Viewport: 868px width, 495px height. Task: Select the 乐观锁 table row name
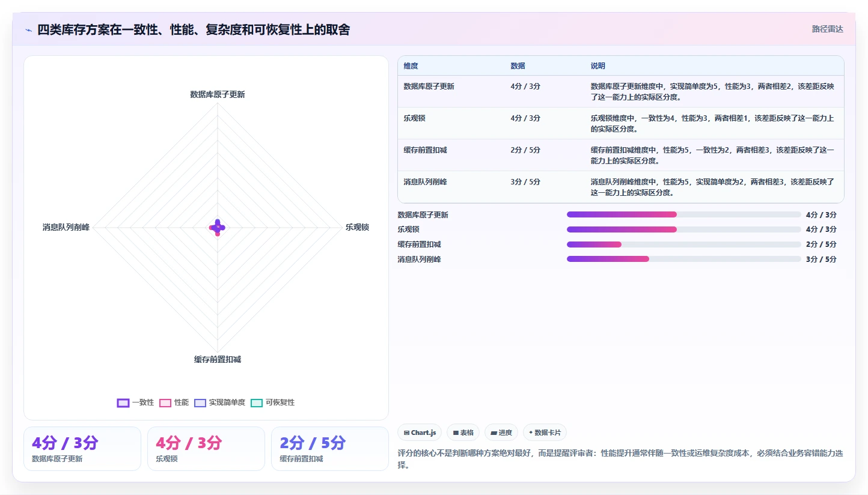pyautogui.click(x=415, y=118)
